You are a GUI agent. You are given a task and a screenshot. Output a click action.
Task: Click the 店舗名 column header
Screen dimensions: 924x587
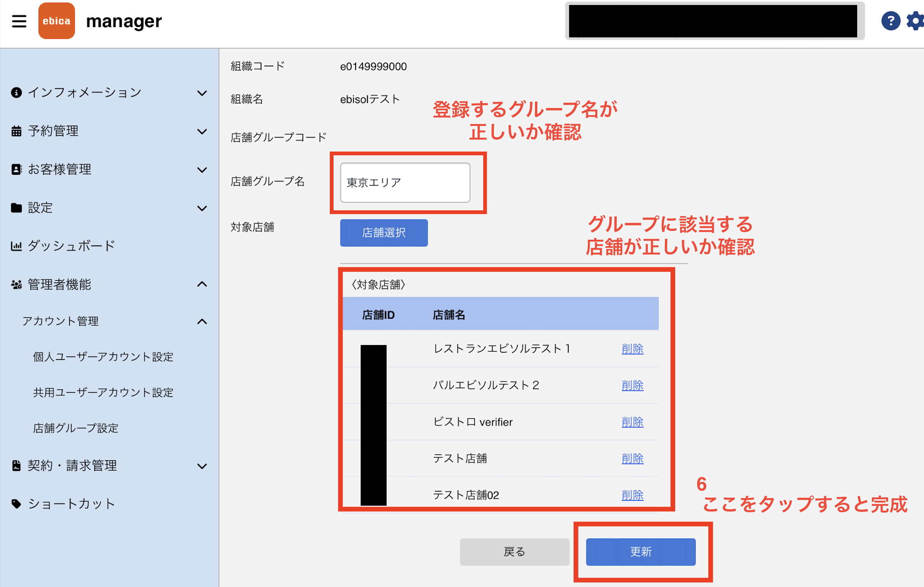pyautogui.click(x=448, y=315)
